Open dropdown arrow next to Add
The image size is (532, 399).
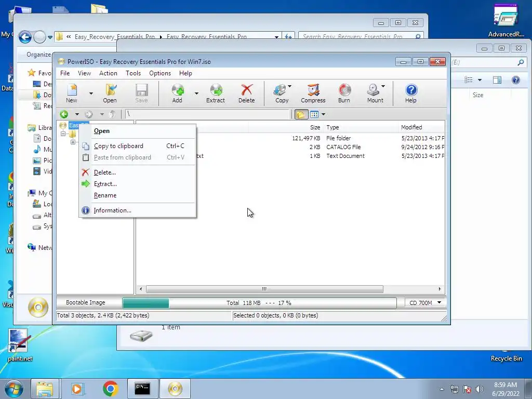pos(196,94)
